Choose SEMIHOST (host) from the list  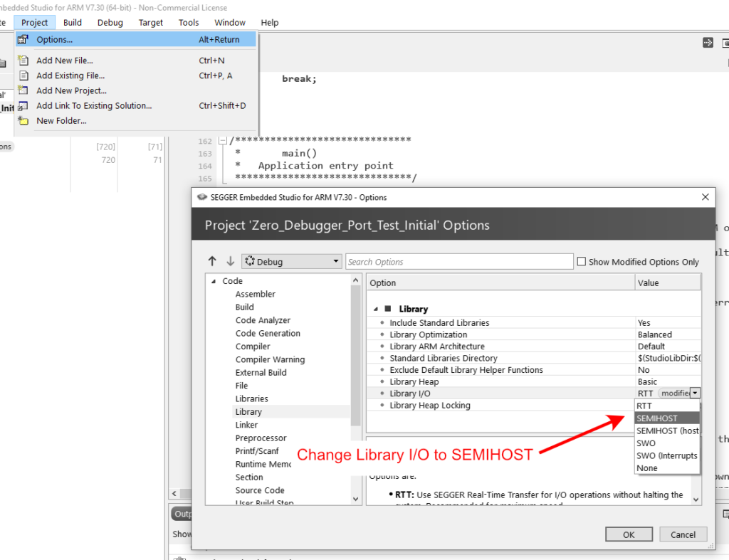click(x=666, y=430)
